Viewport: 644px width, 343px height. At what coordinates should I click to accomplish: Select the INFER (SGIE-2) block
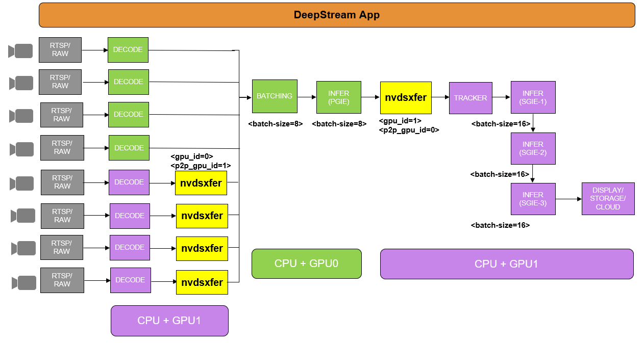(x=533, y=148)
